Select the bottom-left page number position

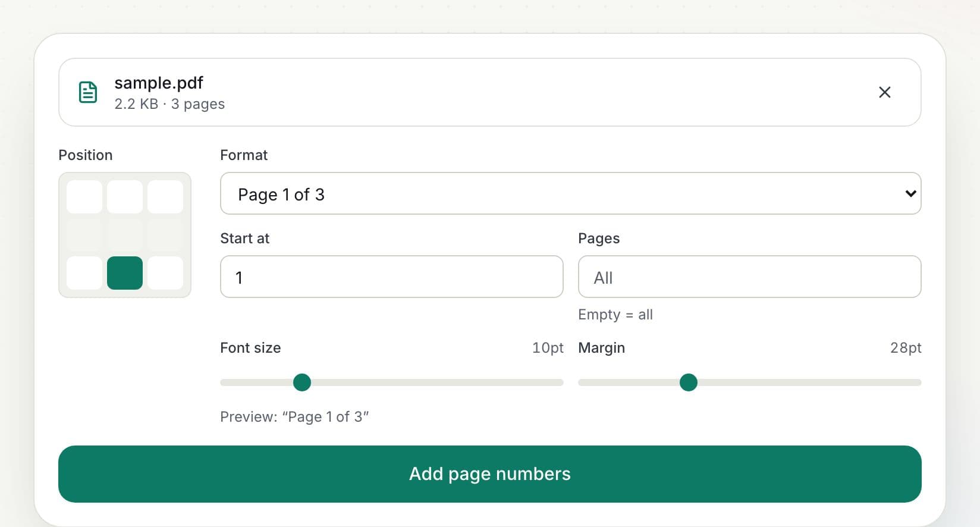coord(84,273)
